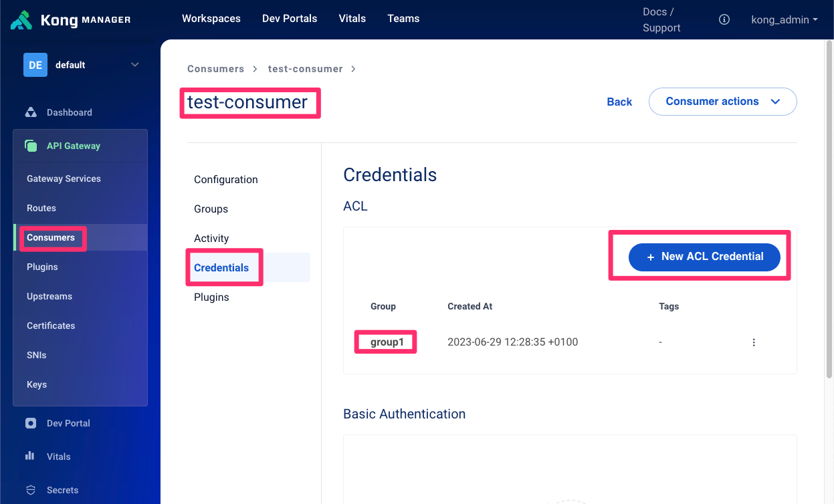The height and width of the screenshot is (504, 834).
Task: Go to Dashboard in the sidebar
Action: 70,112
